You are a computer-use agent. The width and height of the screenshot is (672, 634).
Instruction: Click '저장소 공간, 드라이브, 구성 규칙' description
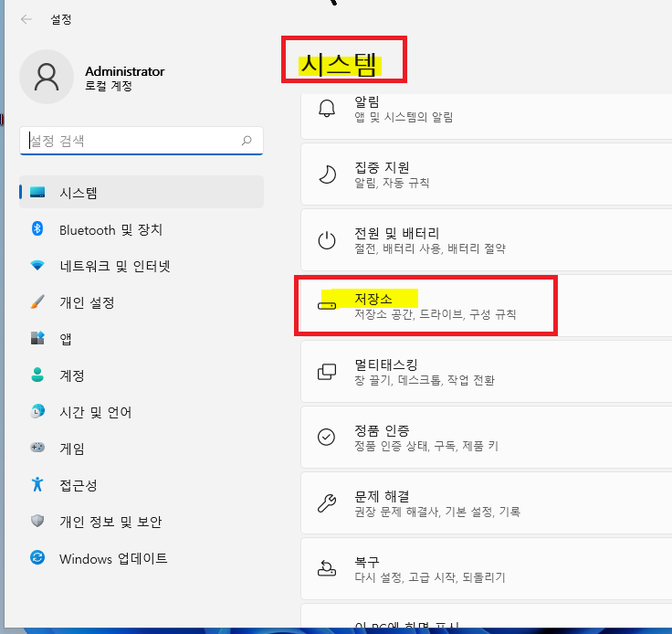coord(435,314)
